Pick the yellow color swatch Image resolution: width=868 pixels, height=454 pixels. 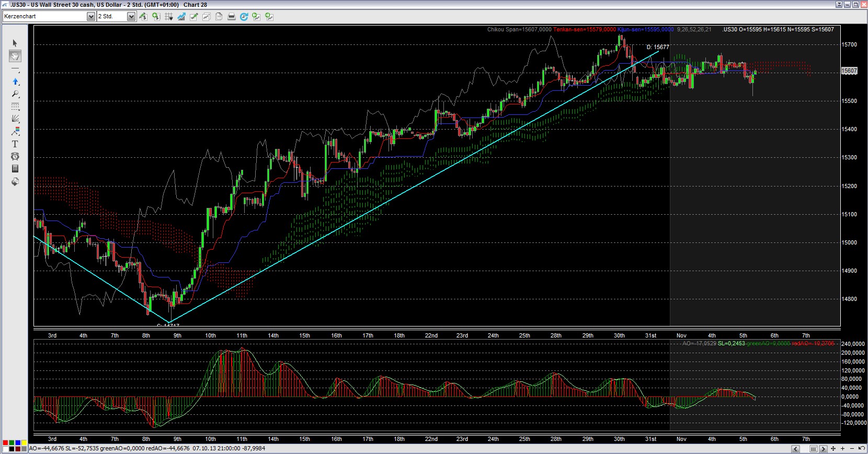[24, 443]
